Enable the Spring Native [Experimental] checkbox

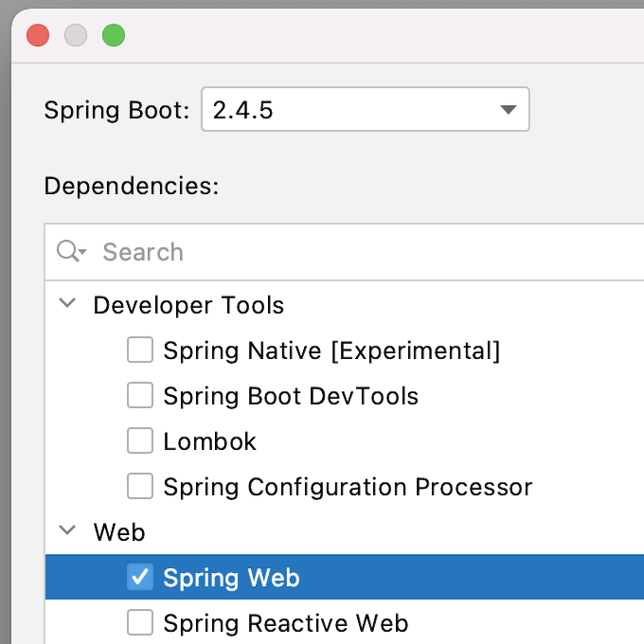pos(140,350)
